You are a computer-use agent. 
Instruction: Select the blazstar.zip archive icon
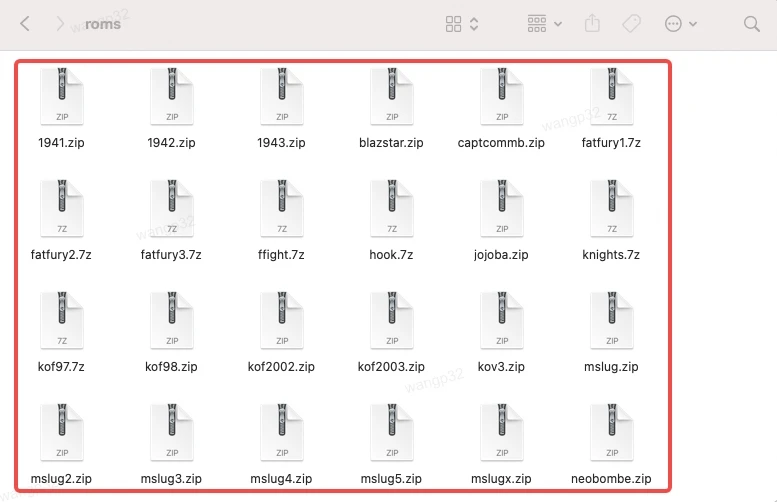(392, 96)
